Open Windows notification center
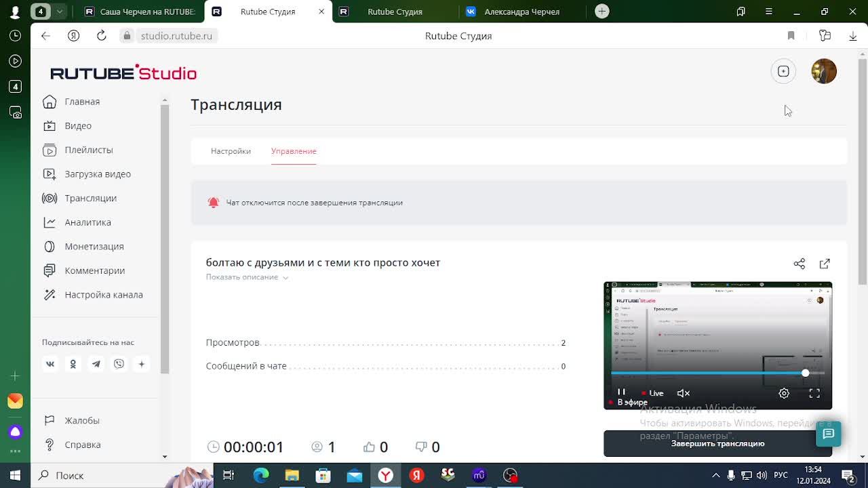This screenshot has width=868, height=488. coord(848,476)
